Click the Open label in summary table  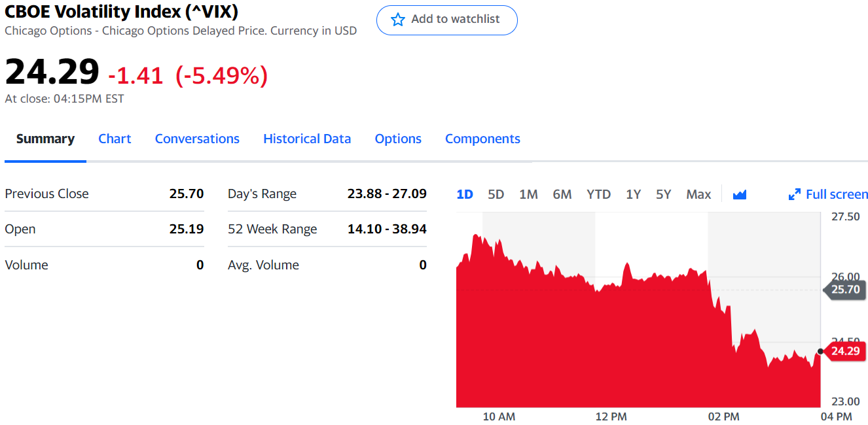20,229
